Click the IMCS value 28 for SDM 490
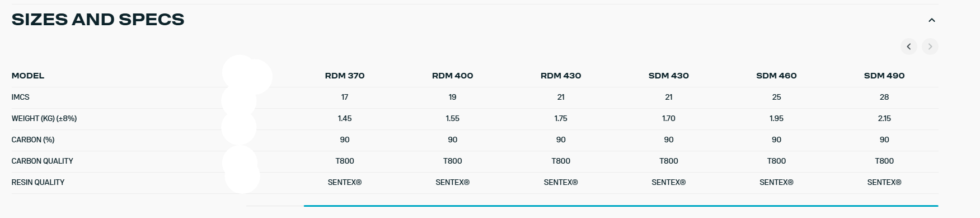 [884, 97]
